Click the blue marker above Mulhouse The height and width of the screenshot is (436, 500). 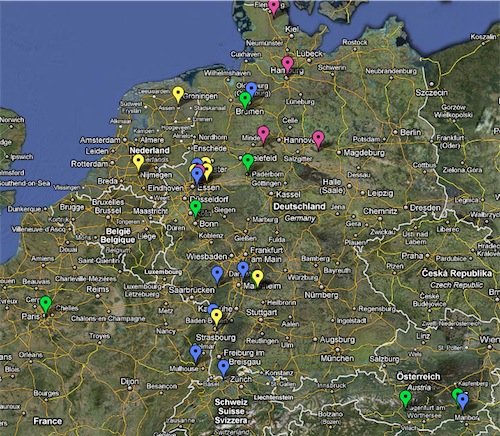click(x=195, y=354)
